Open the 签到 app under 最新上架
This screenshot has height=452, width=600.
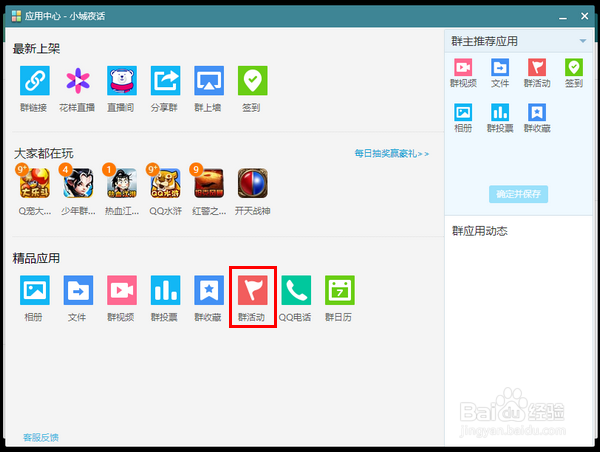pos(253,81)
